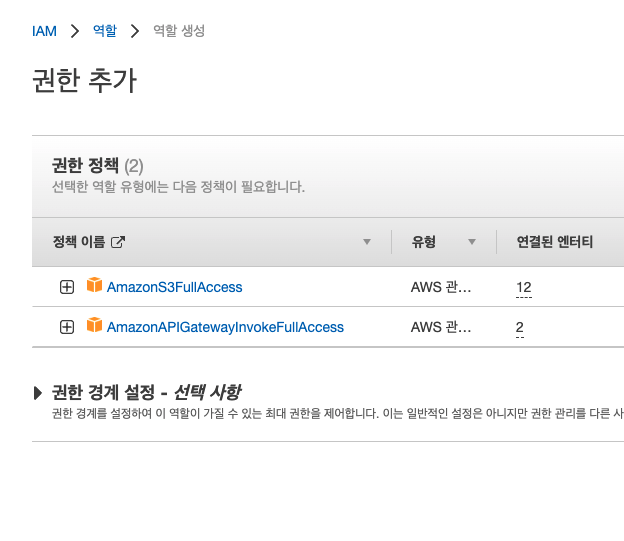Expand the AmazonS3FullAccess policy row
Image resolution: width=624 pixels, height=541 pixels.
coord(67,287)
